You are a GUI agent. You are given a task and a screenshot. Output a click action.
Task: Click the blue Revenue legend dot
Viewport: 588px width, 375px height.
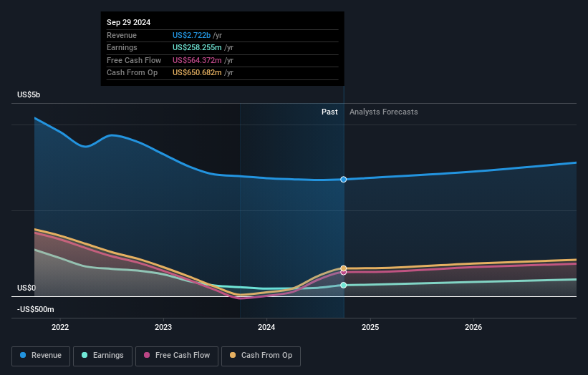(x=23, y=355)
